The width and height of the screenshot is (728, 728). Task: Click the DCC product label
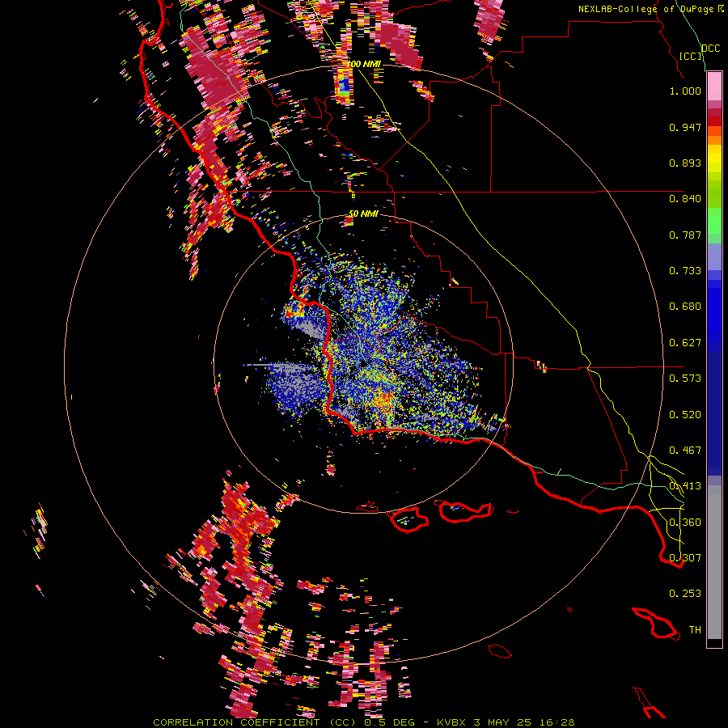(x=710, y=49)
